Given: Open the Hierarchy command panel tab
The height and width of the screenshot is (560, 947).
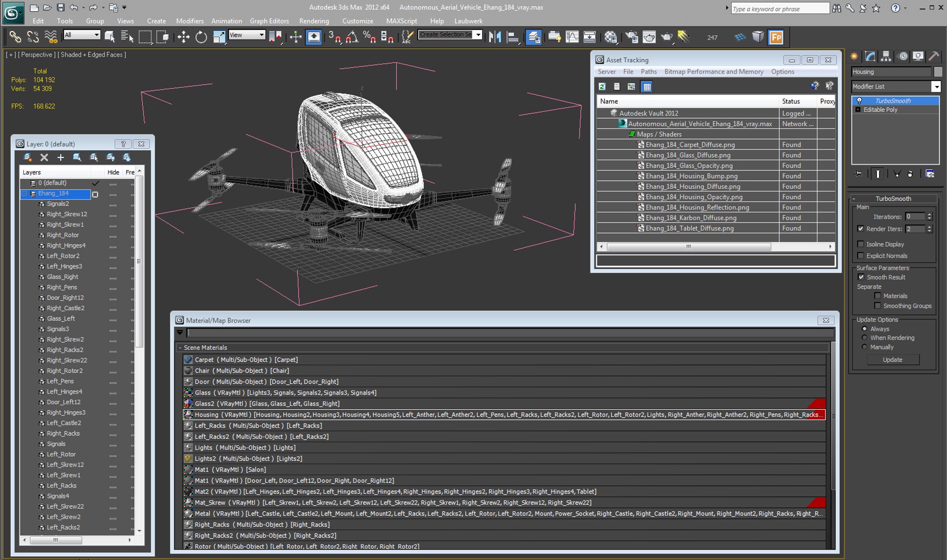Looking at the screenshot, I should tap(886, 56).
